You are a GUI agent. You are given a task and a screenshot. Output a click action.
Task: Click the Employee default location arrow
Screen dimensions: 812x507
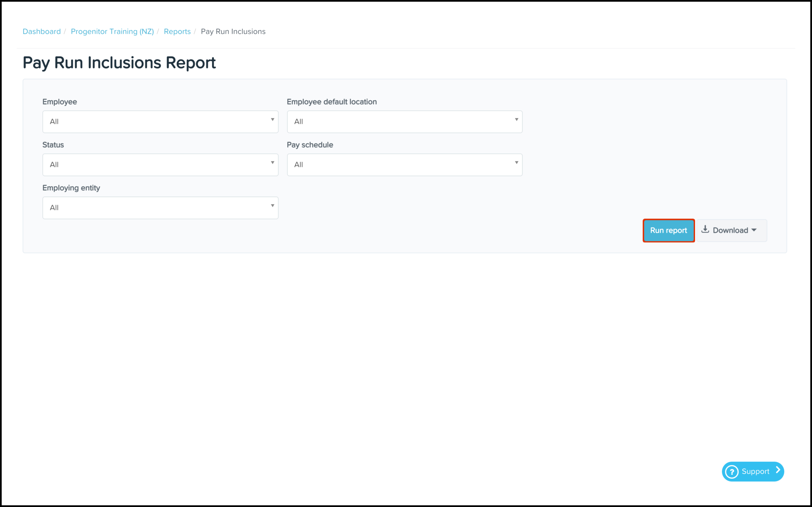pyautogui.click(x=516, y=120)
